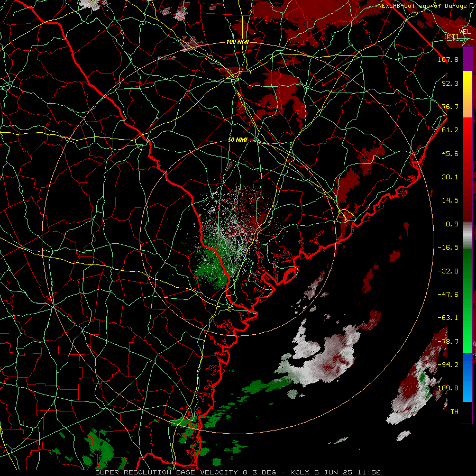
Task: Click the 14.5 velocity scale value
Action: pos(450,200)
